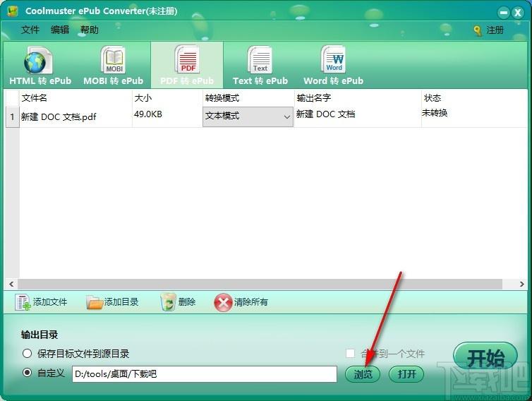Toggle the 合并到一个文件 checkbox
This screenshot has height=401, width=532.
point(351,354)
